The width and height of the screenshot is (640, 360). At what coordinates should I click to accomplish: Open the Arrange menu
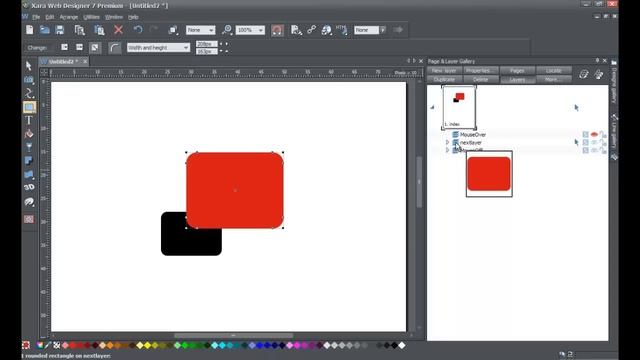(69, 17)
